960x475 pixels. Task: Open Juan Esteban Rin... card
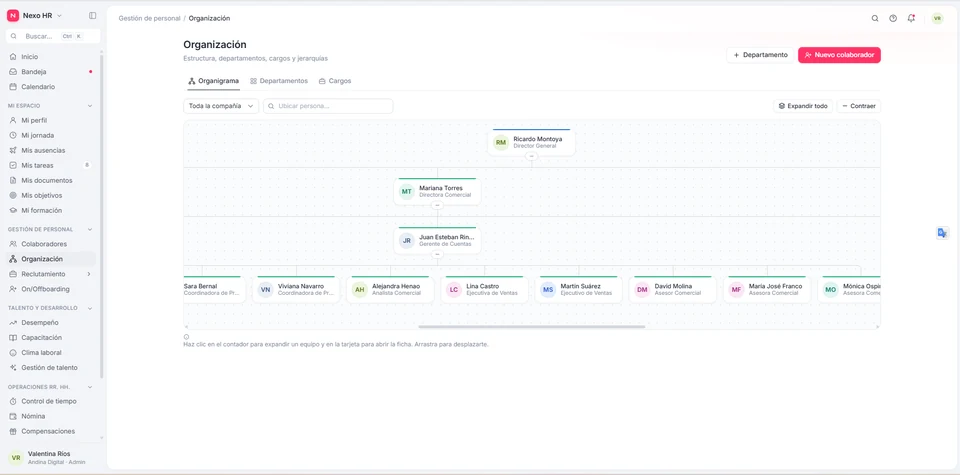(x=437, y=241)
